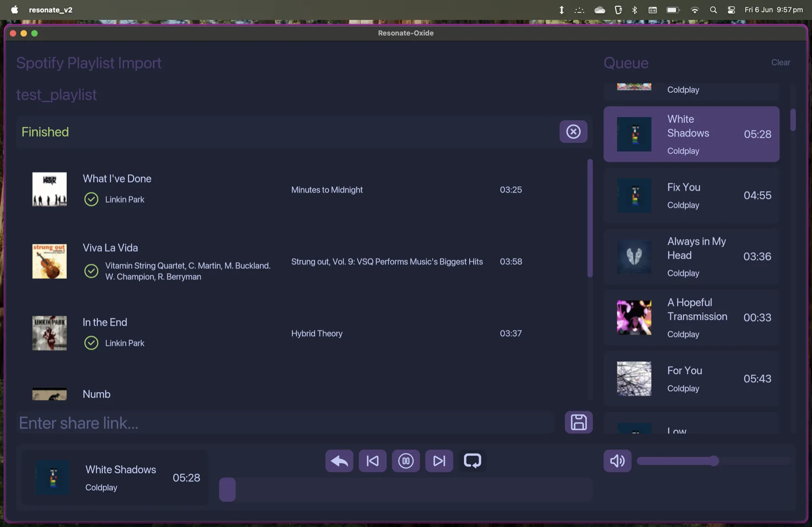Click now-playing album art in player bar
Viewport: 812px width, 527px height.
coord(53,477)
